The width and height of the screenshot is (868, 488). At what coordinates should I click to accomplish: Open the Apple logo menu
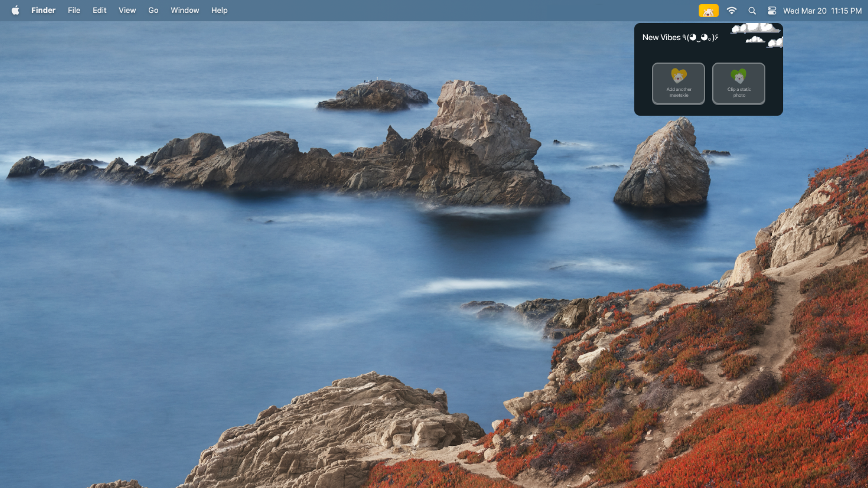[x=15, y=10]
